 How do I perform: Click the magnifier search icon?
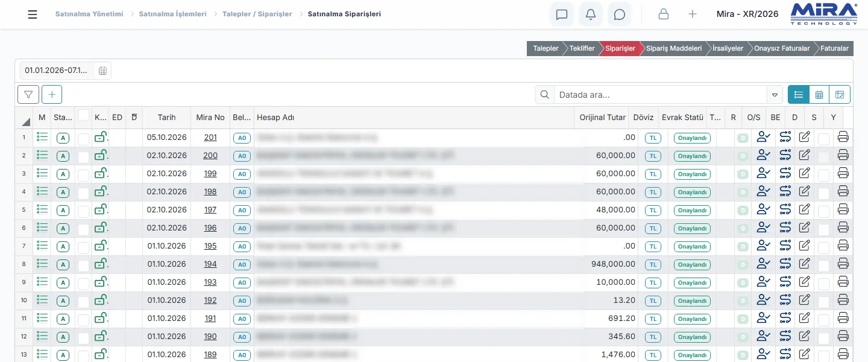pyautogui.click(x=545, y=94)
